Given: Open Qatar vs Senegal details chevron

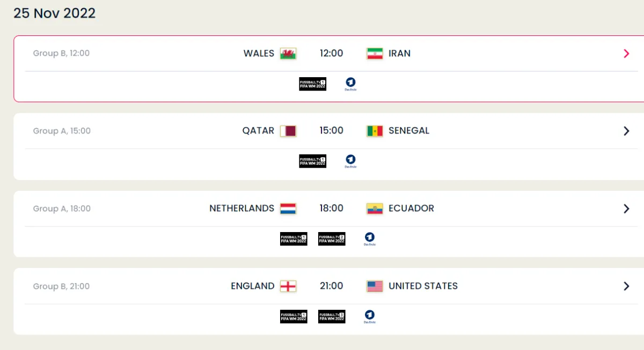Looking at the screenshot, I should coord(626,131).
